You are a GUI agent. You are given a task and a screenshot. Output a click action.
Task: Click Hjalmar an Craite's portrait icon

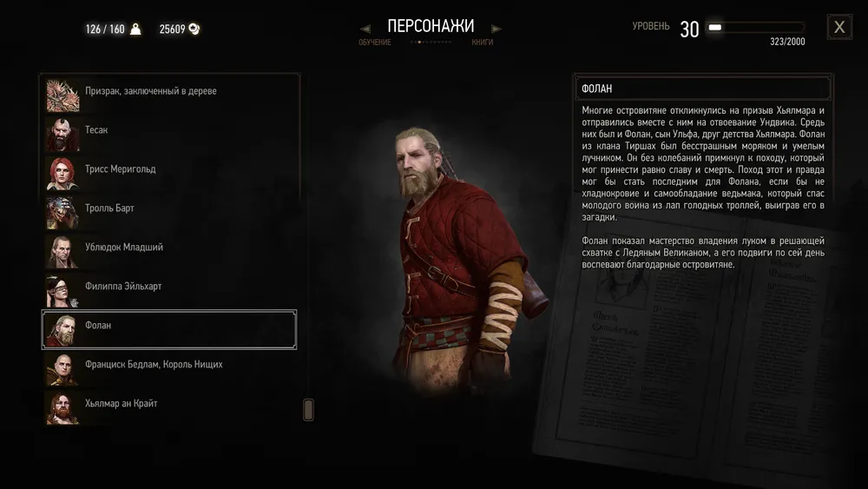62,408
